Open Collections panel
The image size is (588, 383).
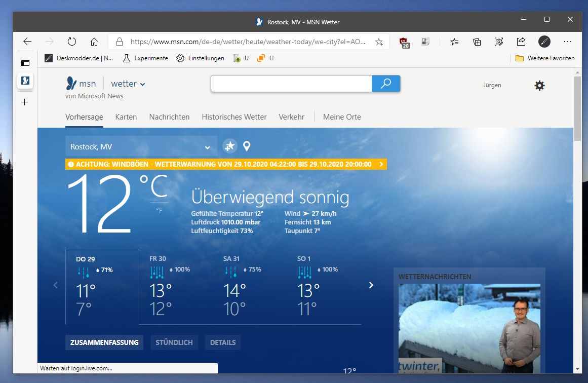click(x=477, y=42)
